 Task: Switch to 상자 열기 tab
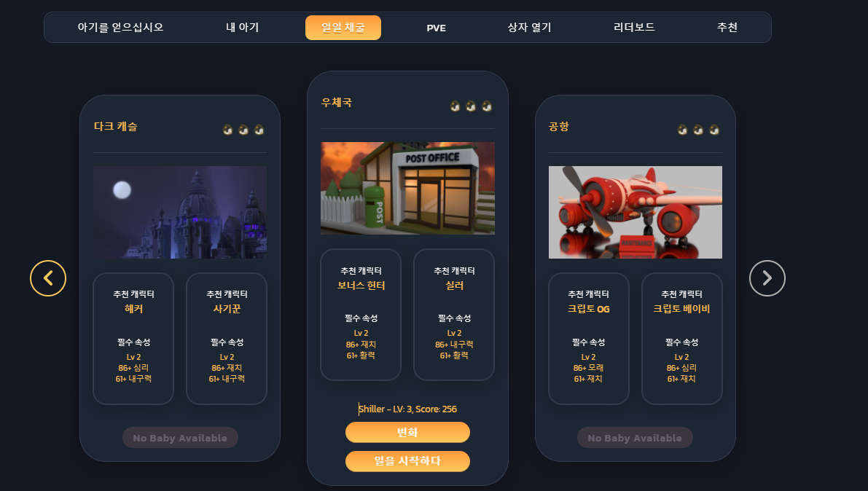pyautogui.click(x=529, y=27)
